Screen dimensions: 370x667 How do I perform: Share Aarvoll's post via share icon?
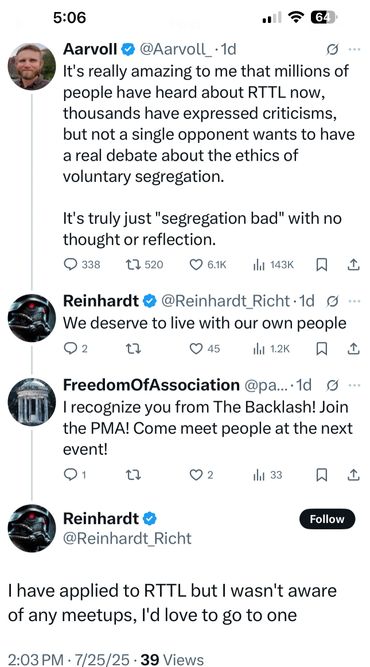coord(354,265)
